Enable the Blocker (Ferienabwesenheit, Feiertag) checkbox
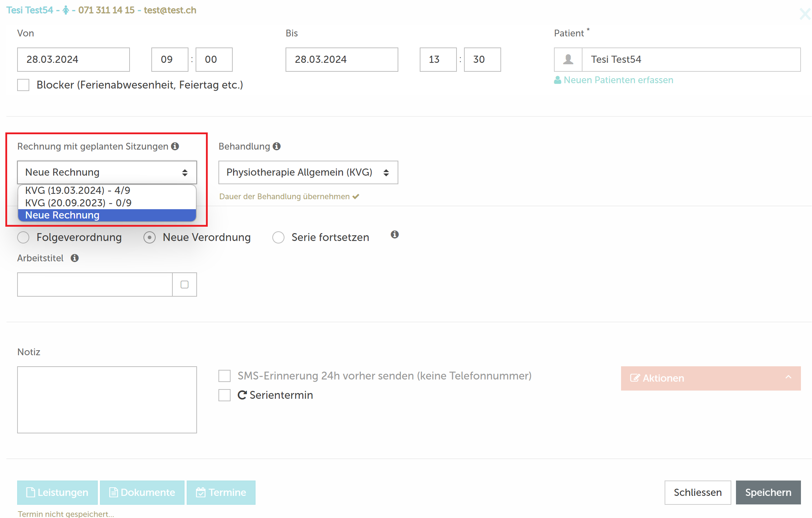 click(23, 85)
